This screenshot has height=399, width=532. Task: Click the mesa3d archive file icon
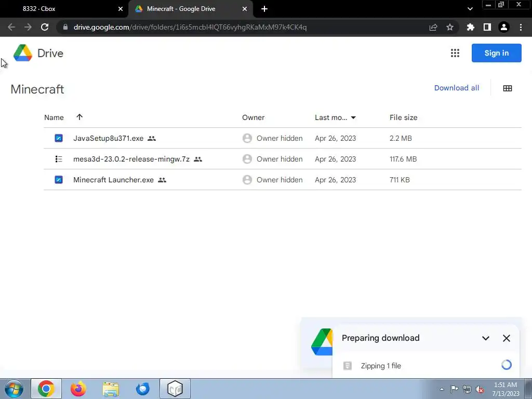click(59, 159)
